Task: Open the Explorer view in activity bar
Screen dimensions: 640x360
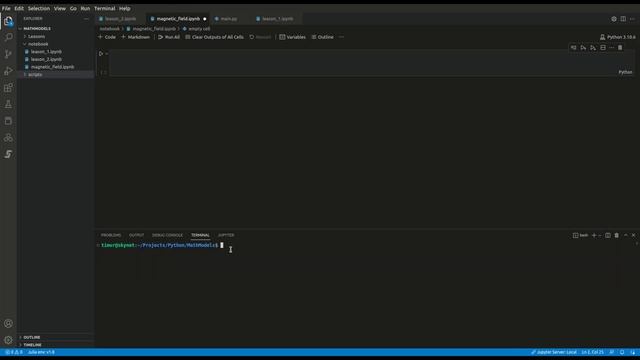Action: (x=8, y=21)
